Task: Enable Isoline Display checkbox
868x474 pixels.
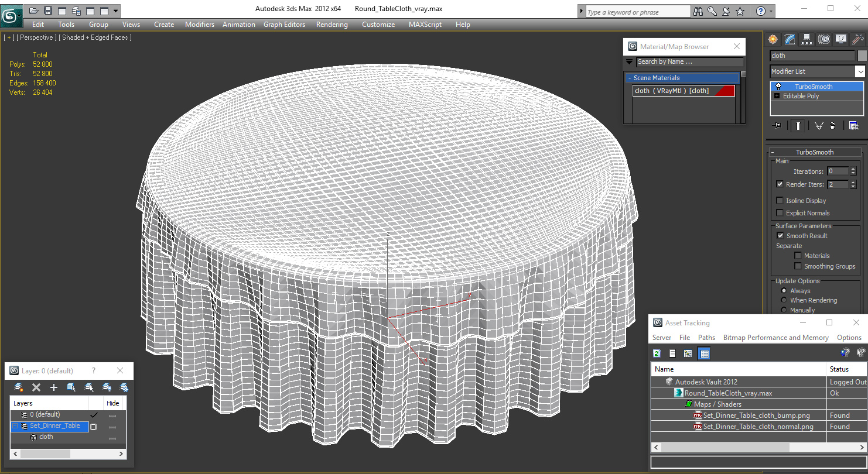Action: pyautogui.click(x=780, y=201)
